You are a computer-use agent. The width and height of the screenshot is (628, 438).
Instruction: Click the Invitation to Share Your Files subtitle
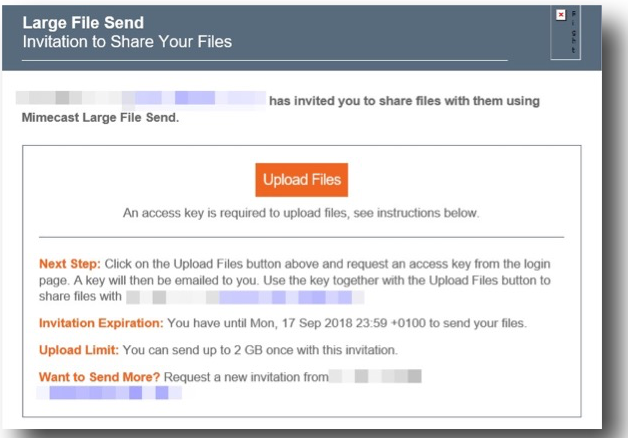127,41
